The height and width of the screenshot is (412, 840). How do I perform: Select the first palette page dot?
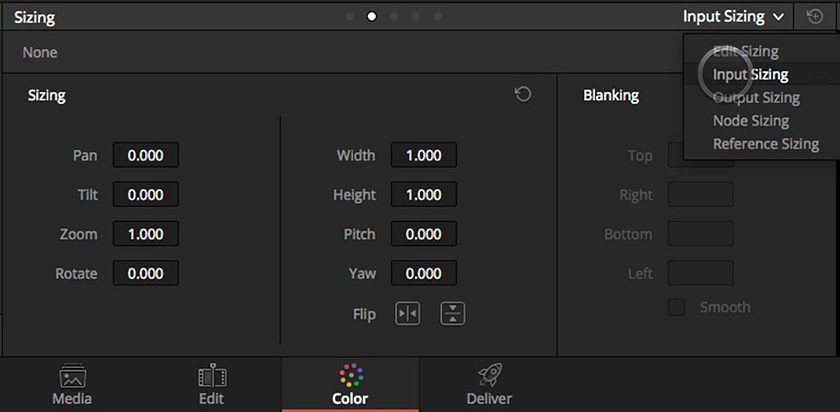pyautogui.click(x=350, y=17)
